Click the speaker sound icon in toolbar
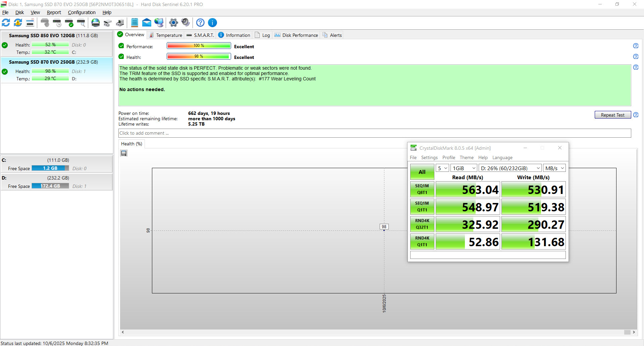 click(185, 23)
